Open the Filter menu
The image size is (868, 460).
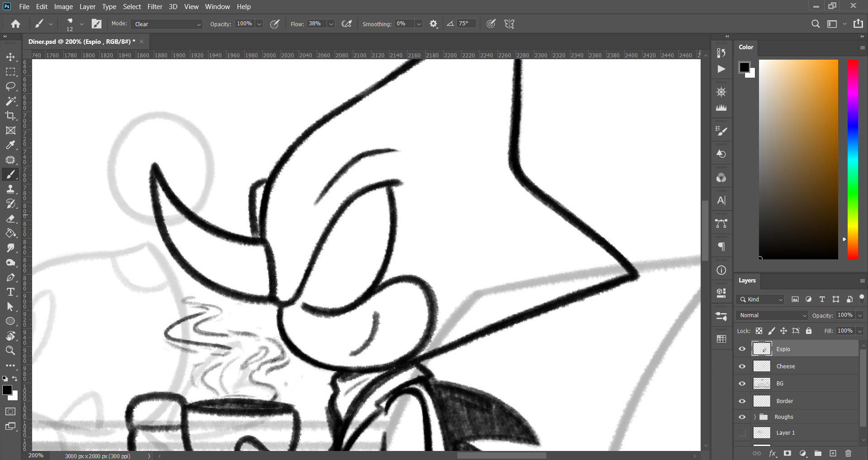154,7
